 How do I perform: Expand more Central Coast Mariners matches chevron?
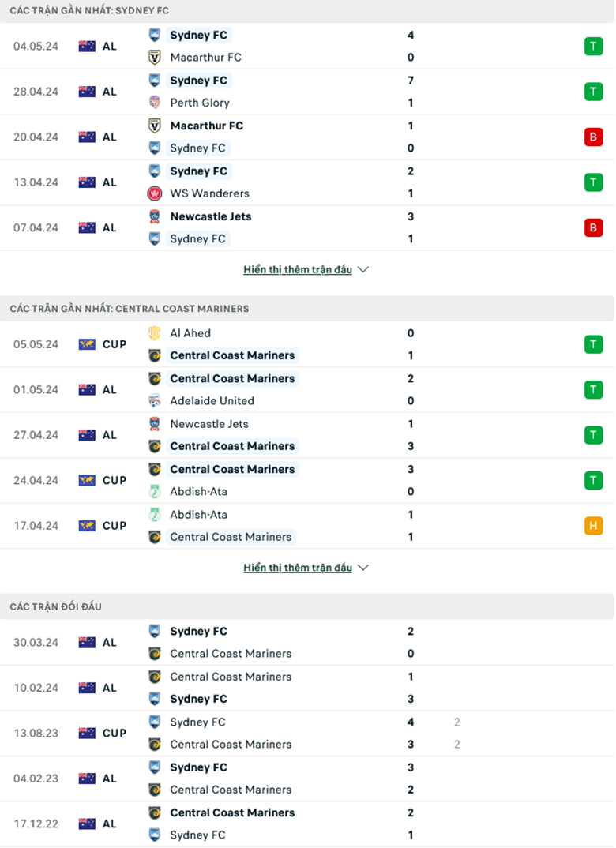click(363, 568)
